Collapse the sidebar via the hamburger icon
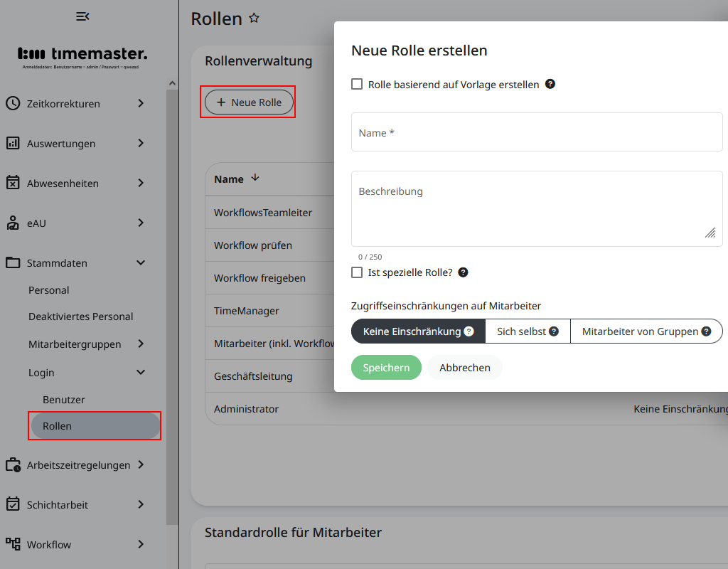The width and height of the screenshot is (728, 569). tap(82, 16)
